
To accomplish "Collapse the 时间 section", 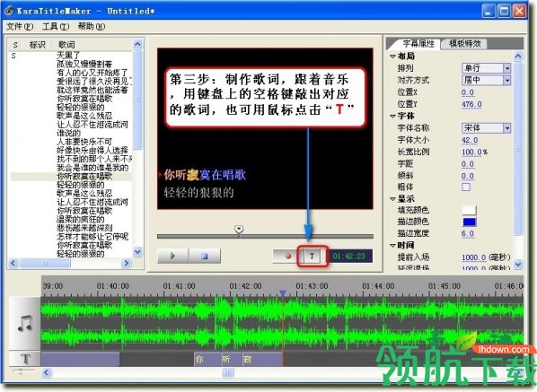I will 392,245.
